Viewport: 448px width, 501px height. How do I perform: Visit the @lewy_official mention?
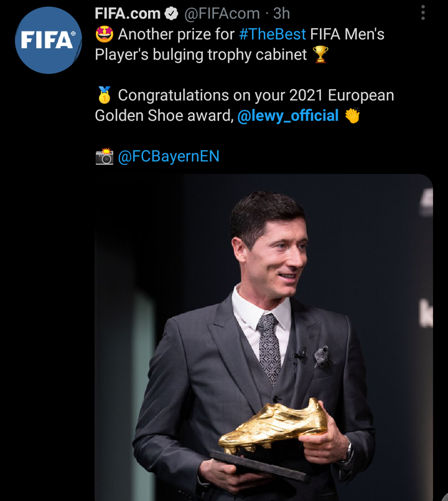tap(287, 116)
